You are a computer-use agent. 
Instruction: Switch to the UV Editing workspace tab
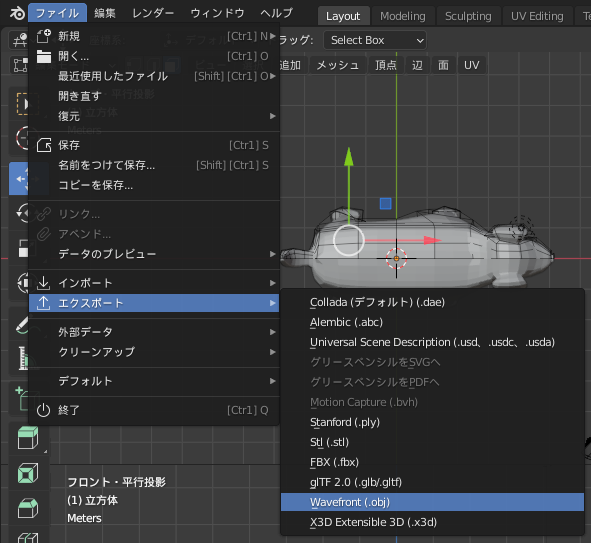537,16
